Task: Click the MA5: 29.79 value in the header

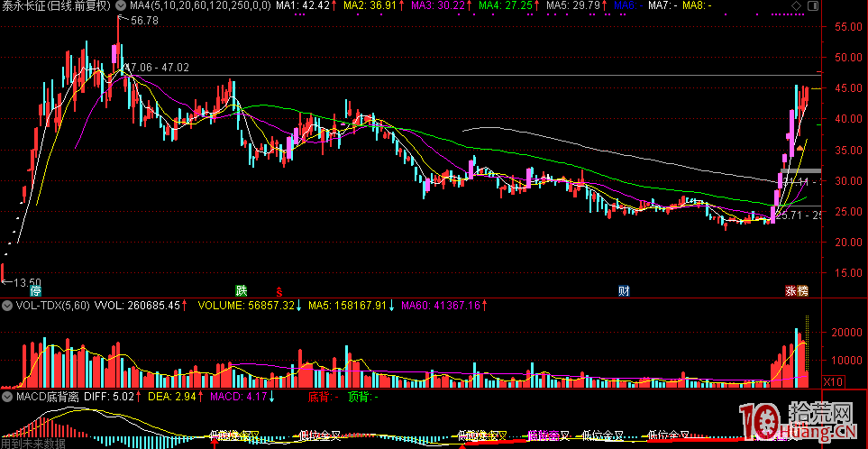Action: tap(572, 6)
